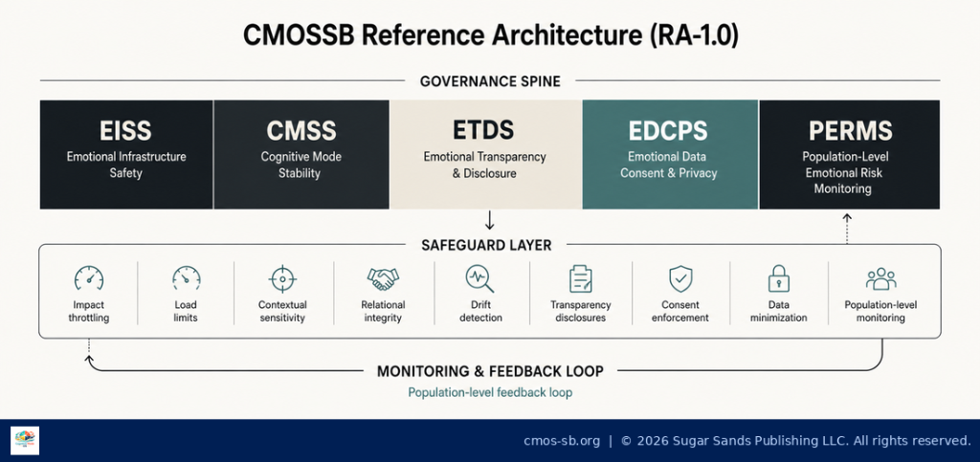Click the ETDS Emotional Transparency & Disclosure block
The image size is (980, 462).
[x=485, y=154]
